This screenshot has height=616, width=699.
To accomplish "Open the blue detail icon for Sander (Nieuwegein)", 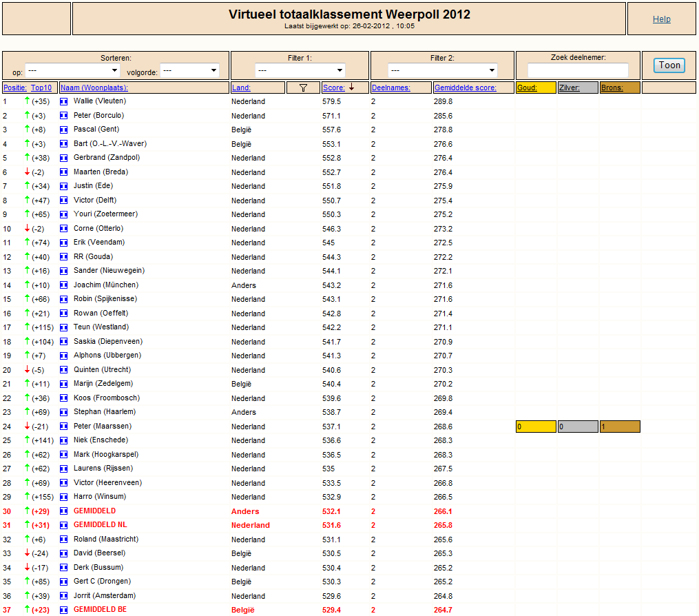I will coord(64,271).
